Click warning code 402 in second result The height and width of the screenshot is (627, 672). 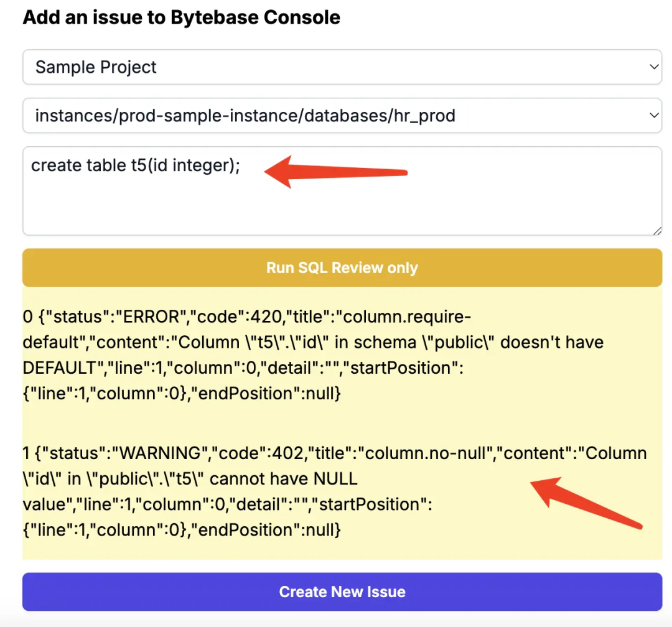[287, 453]
